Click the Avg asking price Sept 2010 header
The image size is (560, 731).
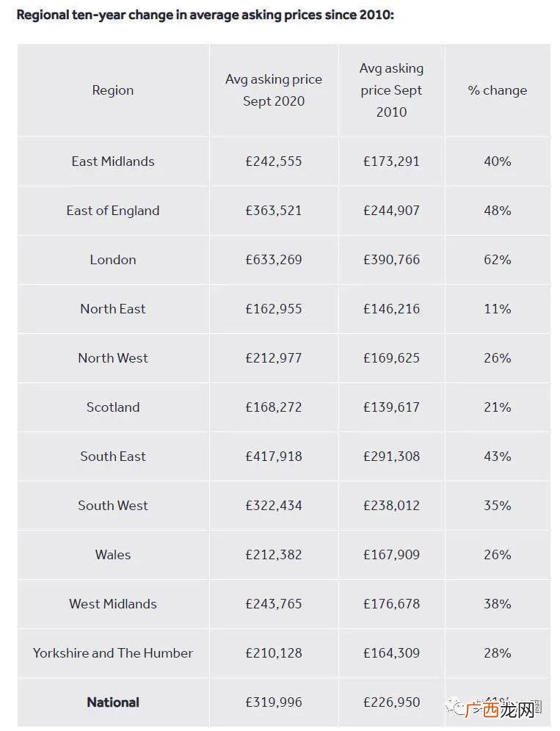pyautogui.click(x=392, y=90)
